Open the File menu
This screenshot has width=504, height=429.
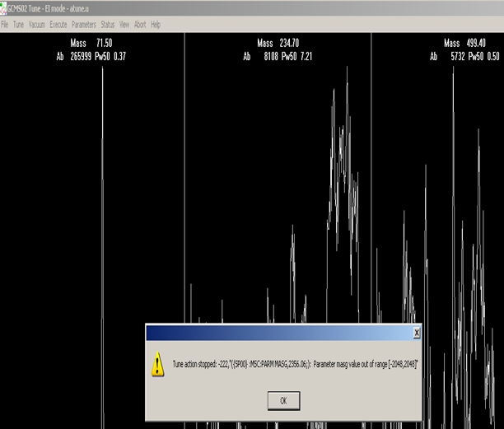tap(5, 25)
